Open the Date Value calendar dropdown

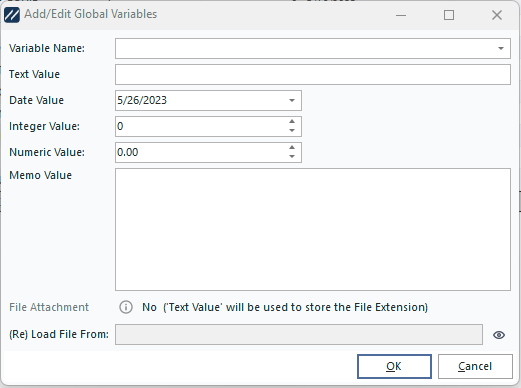point(292,100)
